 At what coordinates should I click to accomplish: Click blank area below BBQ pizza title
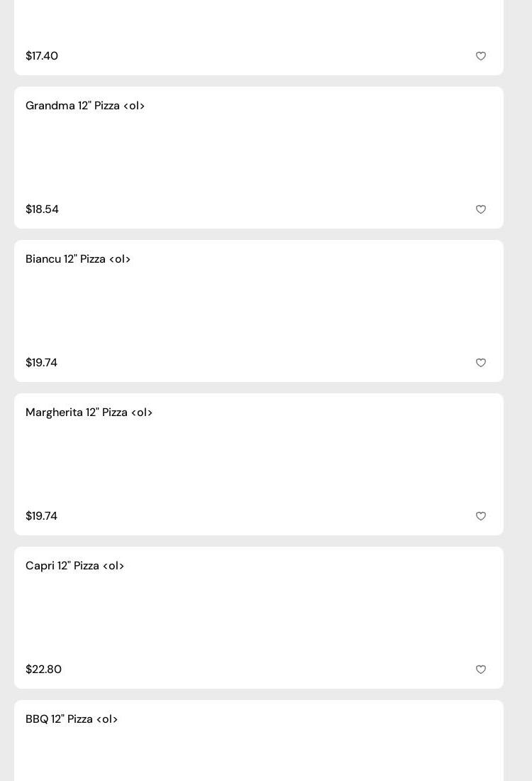pyautogui.click(x=259, y=756)
